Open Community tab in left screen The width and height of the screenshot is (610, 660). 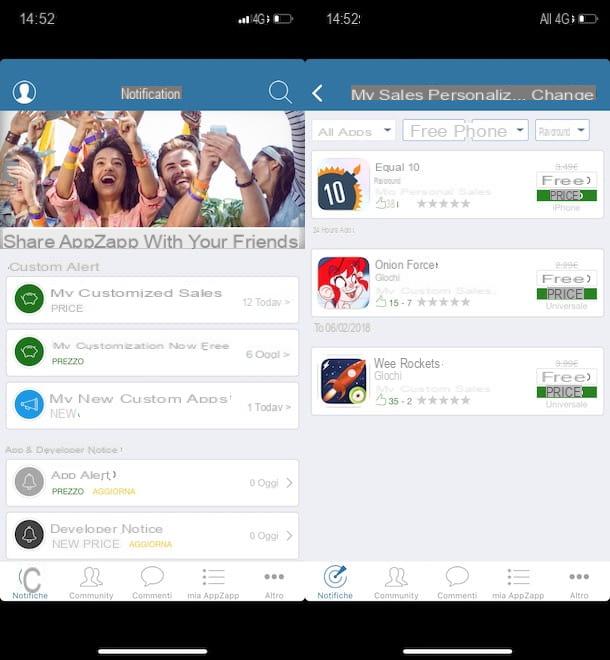point(91,583)
